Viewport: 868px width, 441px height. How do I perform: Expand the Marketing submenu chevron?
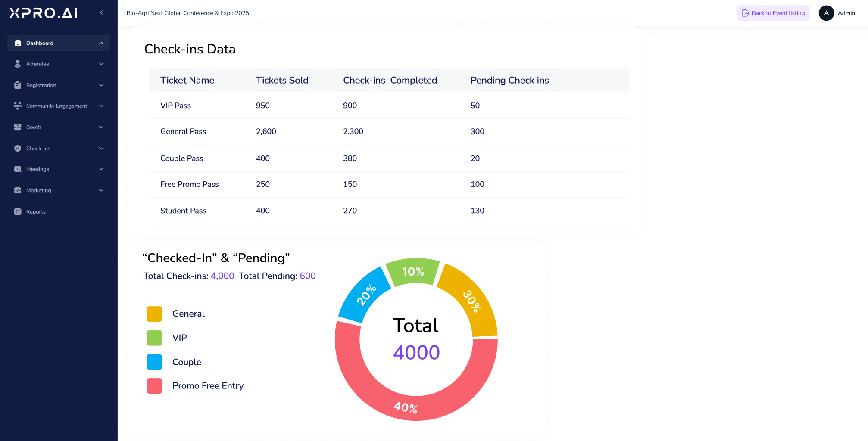101,190
